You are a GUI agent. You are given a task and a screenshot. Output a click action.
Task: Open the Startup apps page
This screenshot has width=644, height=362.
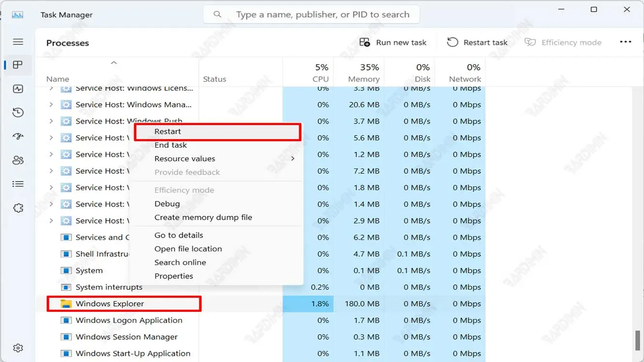click(18, 137)
